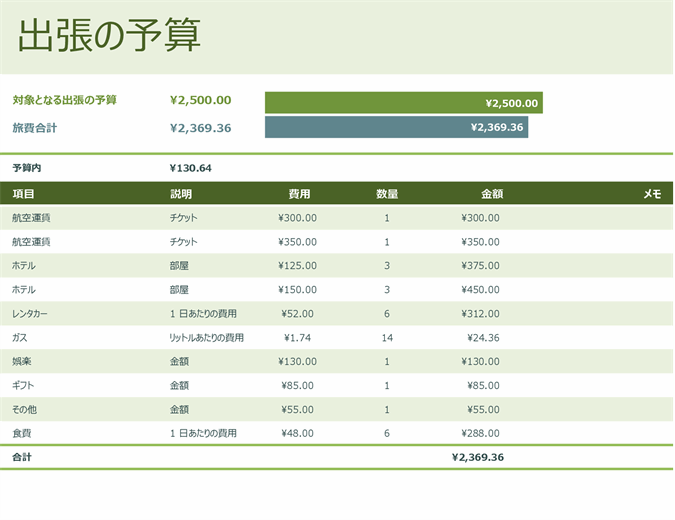Click the 金額 column header

(x=491, y=194)
